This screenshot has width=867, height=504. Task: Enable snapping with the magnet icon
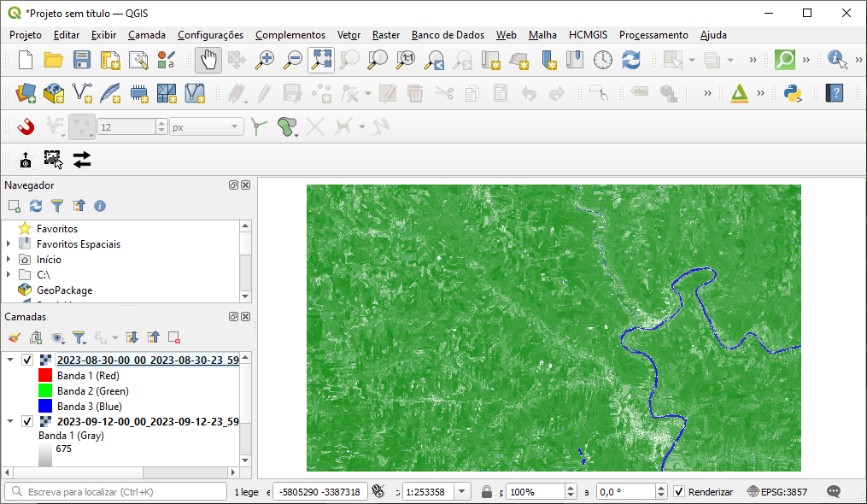point(26,126)
